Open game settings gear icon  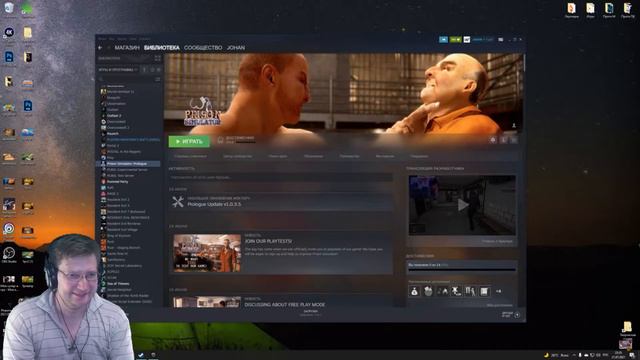coord(493,140)
